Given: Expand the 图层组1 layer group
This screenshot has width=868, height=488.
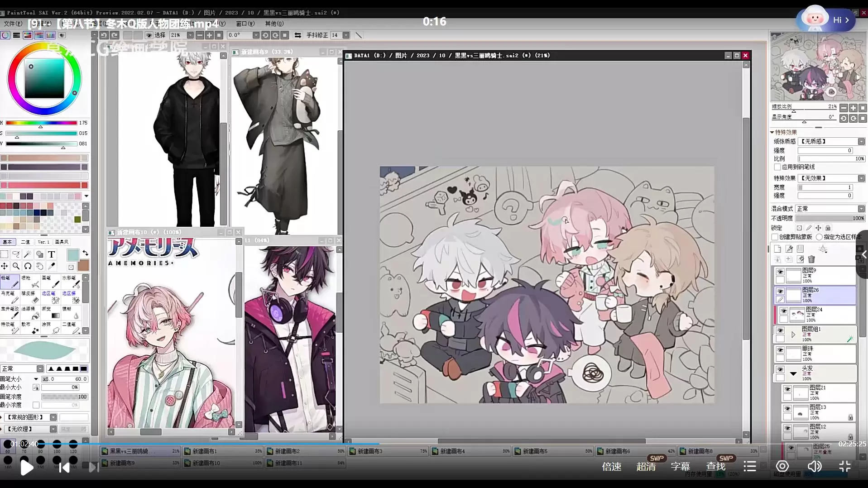Looking at the screenshot, I should tap(793, 335).
